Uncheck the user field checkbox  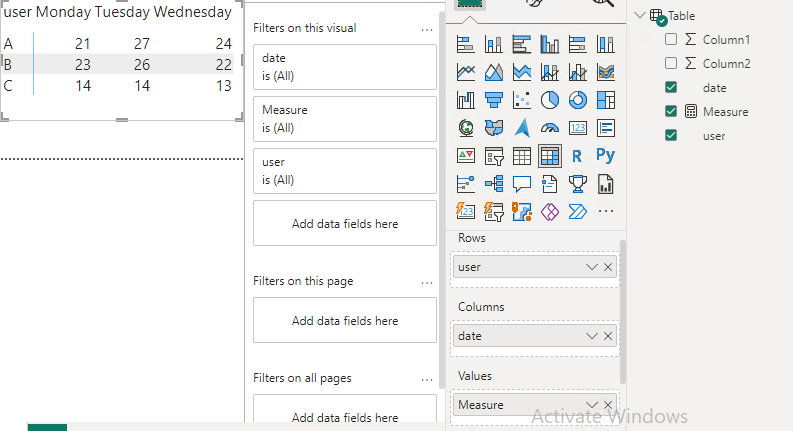[x=671, y=135]
